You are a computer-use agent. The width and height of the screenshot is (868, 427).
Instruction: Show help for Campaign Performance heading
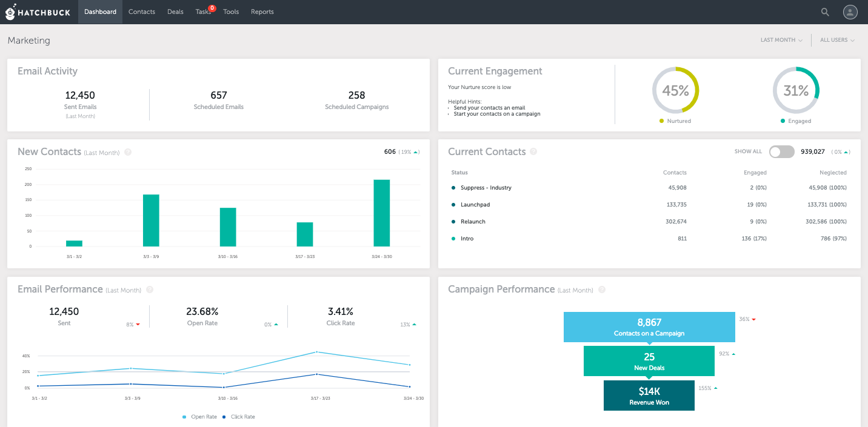pyautogui.click(x=602, y=290)
